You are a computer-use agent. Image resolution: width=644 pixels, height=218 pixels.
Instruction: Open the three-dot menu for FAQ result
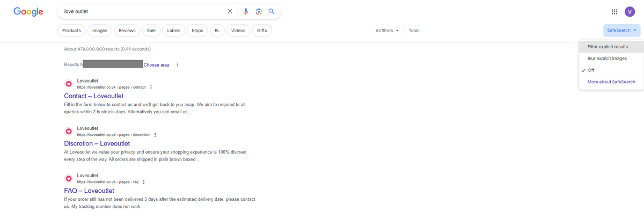coord(144,181)
